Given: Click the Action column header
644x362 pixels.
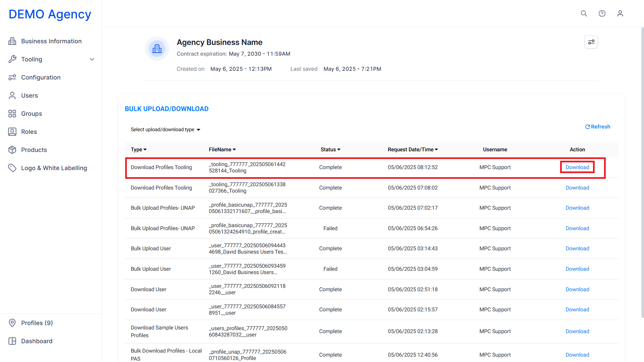Looking at the screenshot, I should click(577, 150).
